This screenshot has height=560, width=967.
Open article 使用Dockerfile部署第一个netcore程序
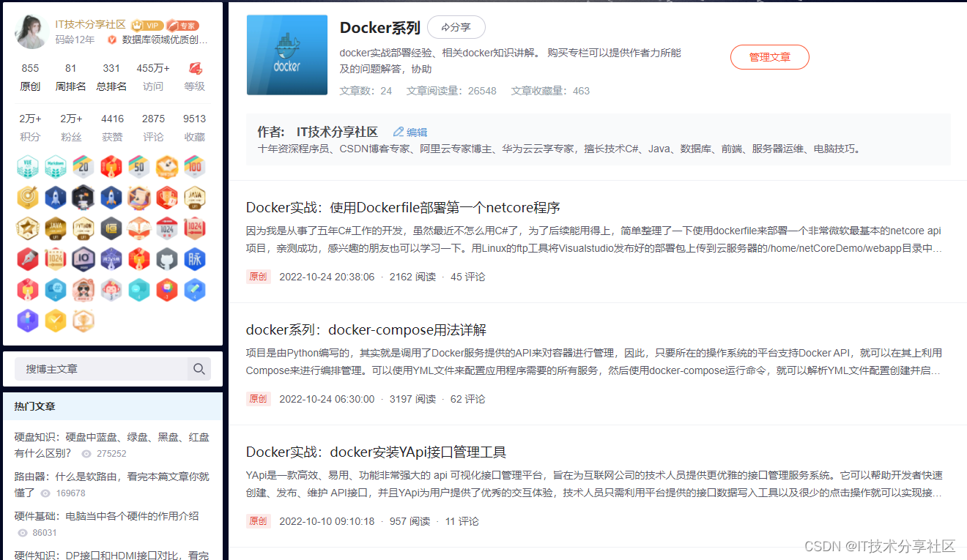[403, 207]
